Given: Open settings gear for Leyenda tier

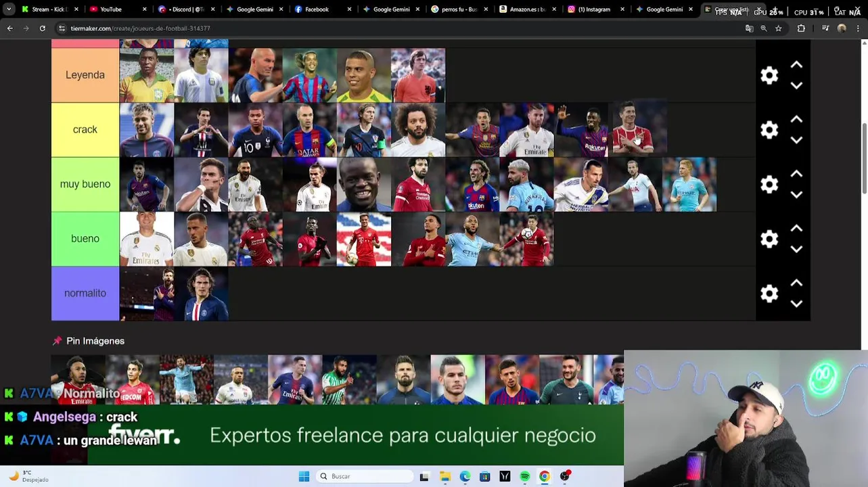Looking at the screenshot, I should click(769, 75).
